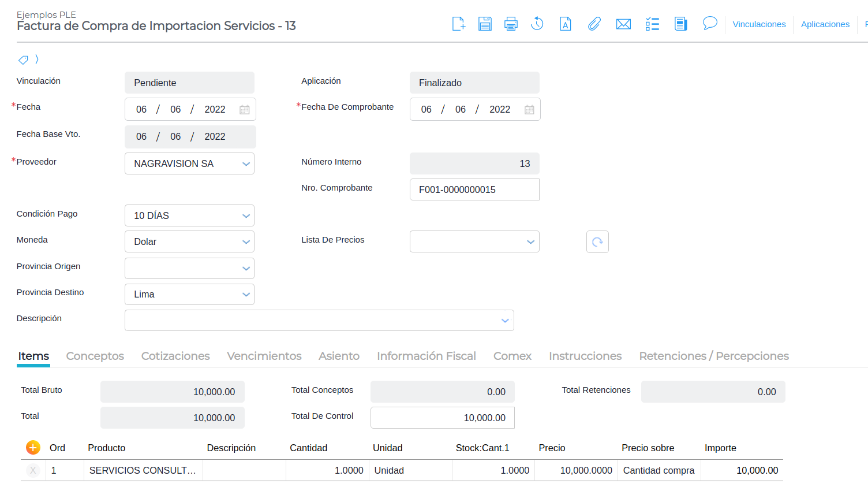Open the Lista De Precios dropdown
This screenshot has height=487, width=868.
531,242
